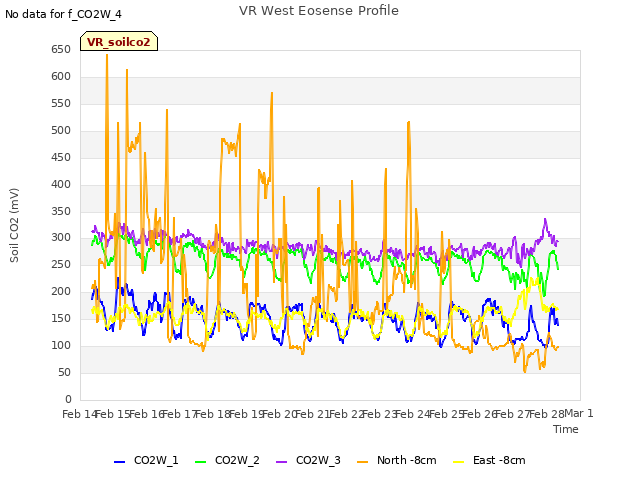This screenshot has width=640, height=480.
Task: Toggle the East -8cm legend entry
Action: (x=489, y=460)
